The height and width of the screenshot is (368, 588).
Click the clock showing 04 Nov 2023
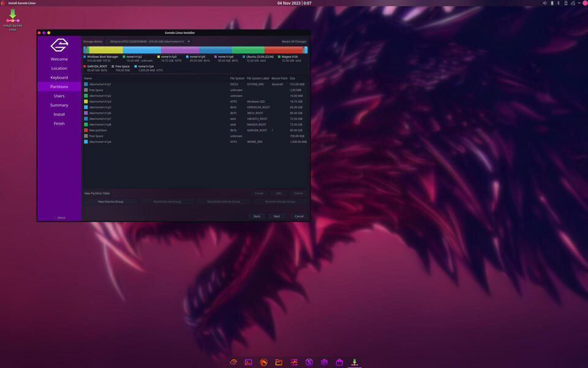[295, 3]
